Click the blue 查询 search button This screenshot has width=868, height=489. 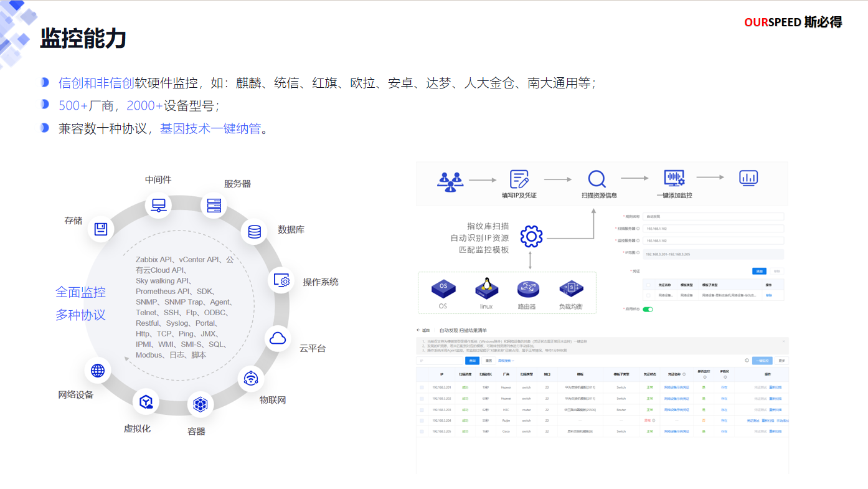pos(472,361)
